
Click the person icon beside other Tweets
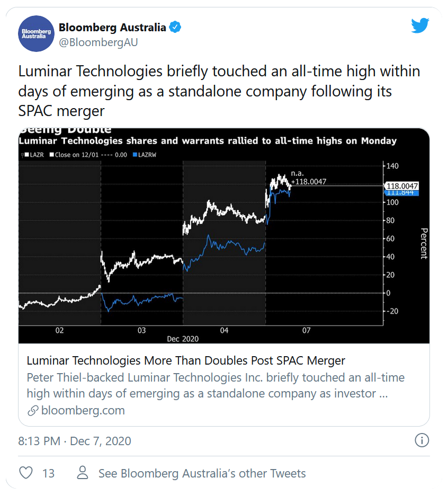[x=83, y=473]
